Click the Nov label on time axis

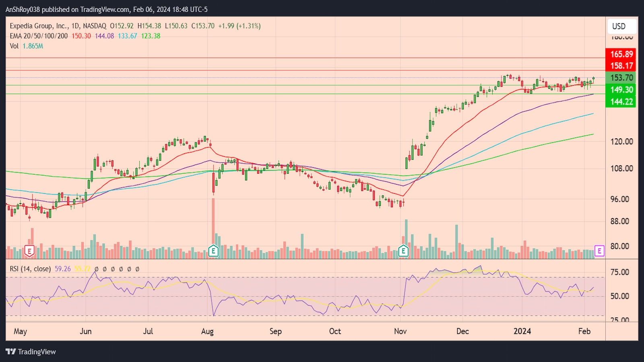pyautogui.click(x=400, y=331)
